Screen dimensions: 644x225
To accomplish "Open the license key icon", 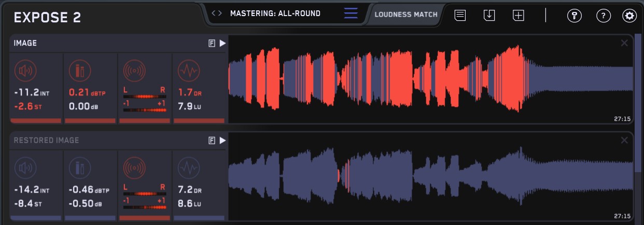I will click(x=574, y=16).
